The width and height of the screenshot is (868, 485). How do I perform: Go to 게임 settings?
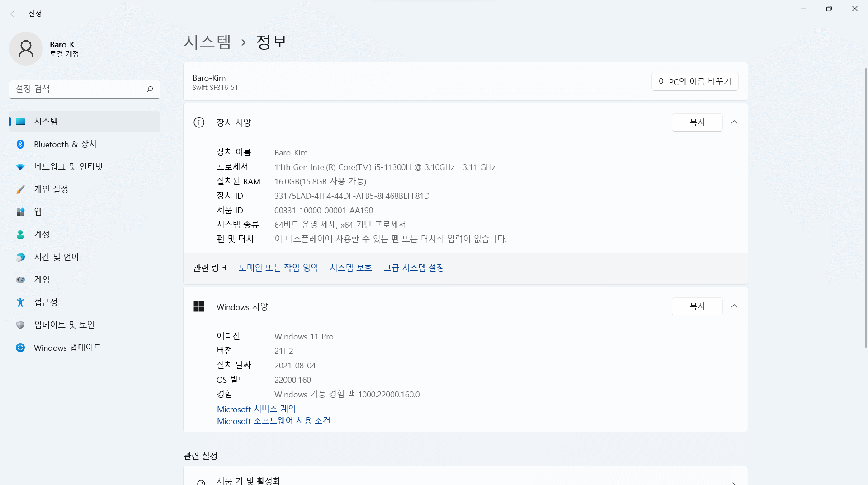85,280
